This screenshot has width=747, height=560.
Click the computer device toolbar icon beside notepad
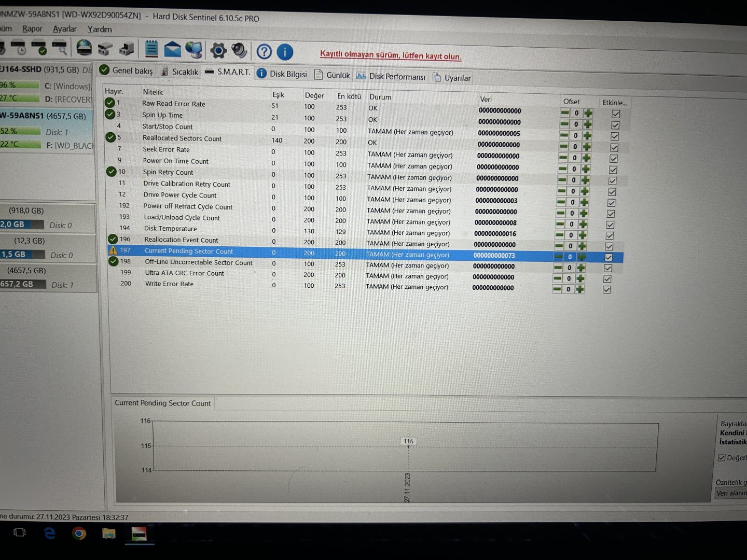(x=127, y=49)
